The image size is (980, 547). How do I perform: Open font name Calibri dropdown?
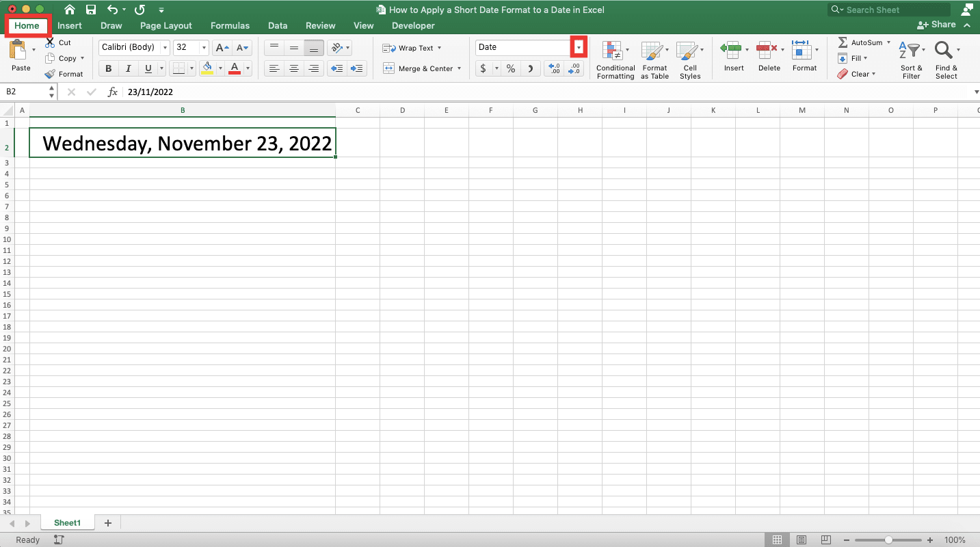165,47
